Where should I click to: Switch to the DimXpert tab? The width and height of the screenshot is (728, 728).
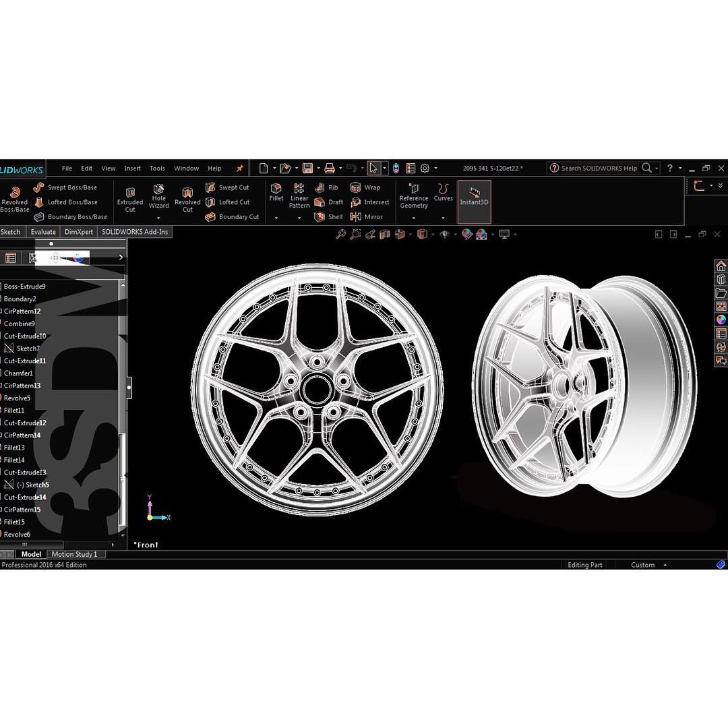pyautogui.click(x=78, y=231)
